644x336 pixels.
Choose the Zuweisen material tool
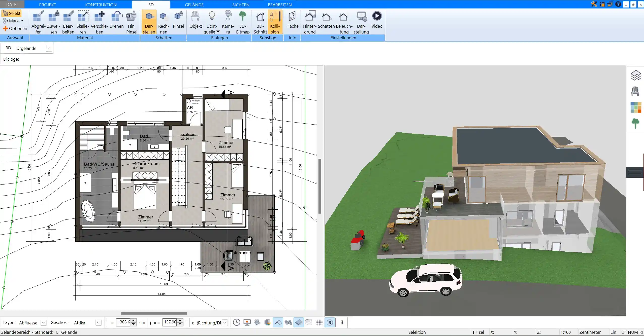[53, 22]
